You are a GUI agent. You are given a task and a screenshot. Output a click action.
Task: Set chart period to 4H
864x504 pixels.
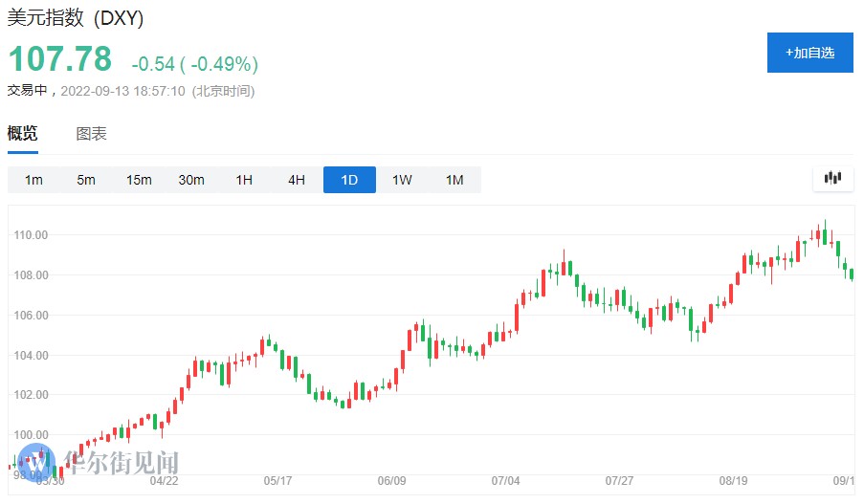click(297, 180)
